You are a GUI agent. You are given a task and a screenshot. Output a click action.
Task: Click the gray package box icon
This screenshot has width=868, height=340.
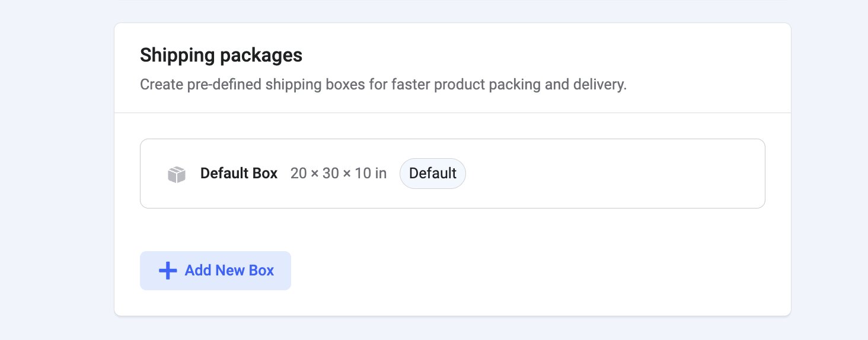[x=177, y=174]
